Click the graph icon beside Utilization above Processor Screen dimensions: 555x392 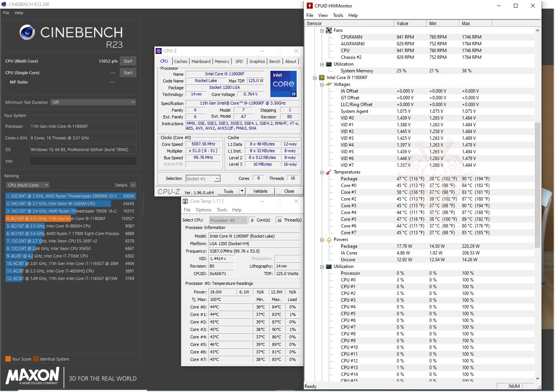tap(329, 266)
